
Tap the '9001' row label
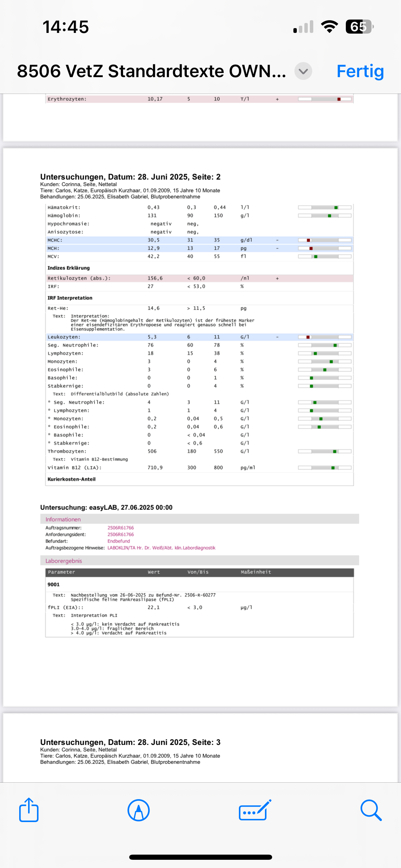coord(53,584)
